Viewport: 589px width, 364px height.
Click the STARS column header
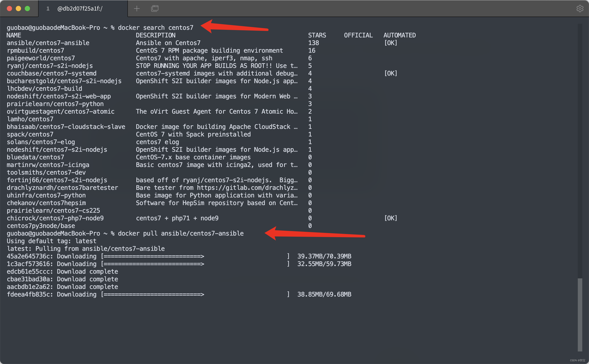pos(317,35)
